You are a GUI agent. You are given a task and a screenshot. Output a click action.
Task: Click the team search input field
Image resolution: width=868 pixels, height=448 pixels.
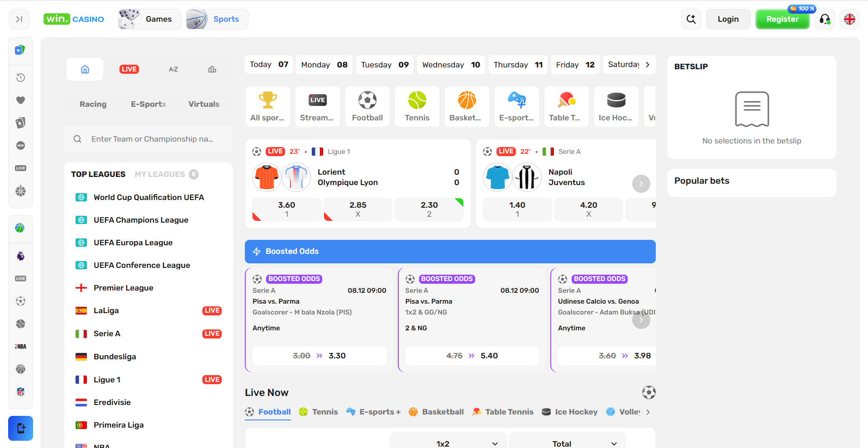coord(152,139)
